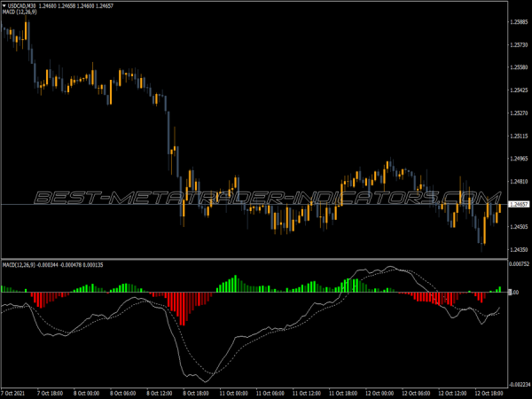The width and height of the screenshot is (532, 399).
Task: Click the 7 Oct 18:00 time label
Action: pyautogui.click(x=50, y=393)
